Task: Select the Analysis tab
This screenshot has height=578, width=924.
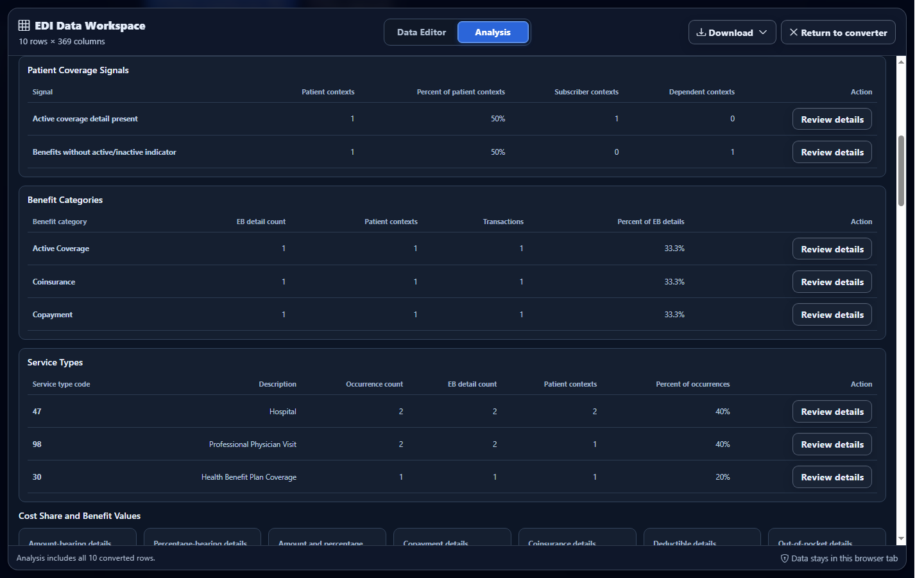Action: point(493,32)
